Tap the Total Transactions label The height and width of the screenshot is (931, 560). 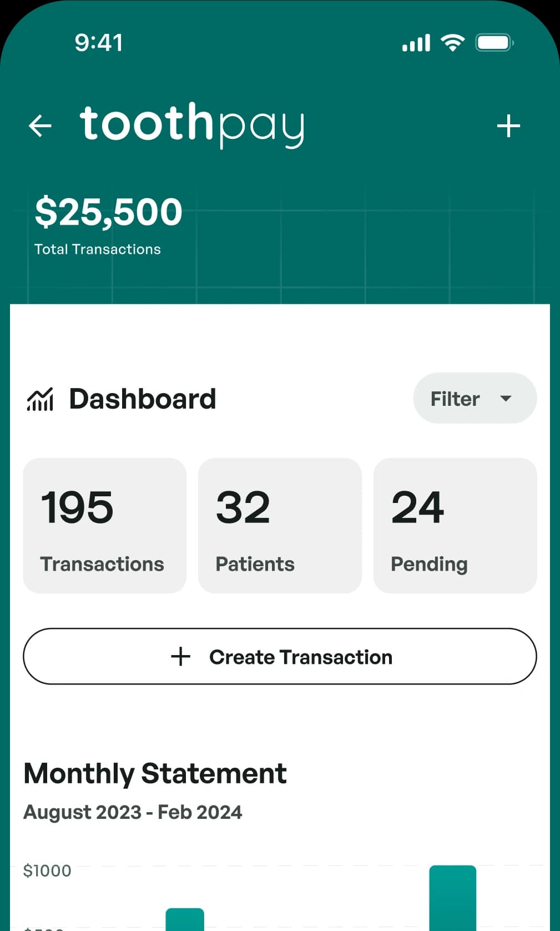click(98, 249)
